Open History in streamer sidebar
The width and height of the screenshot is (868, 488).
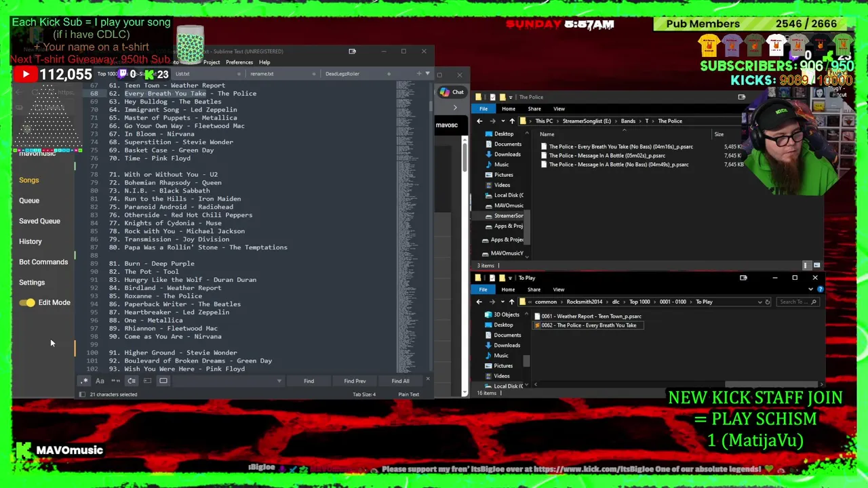[31, 241]
